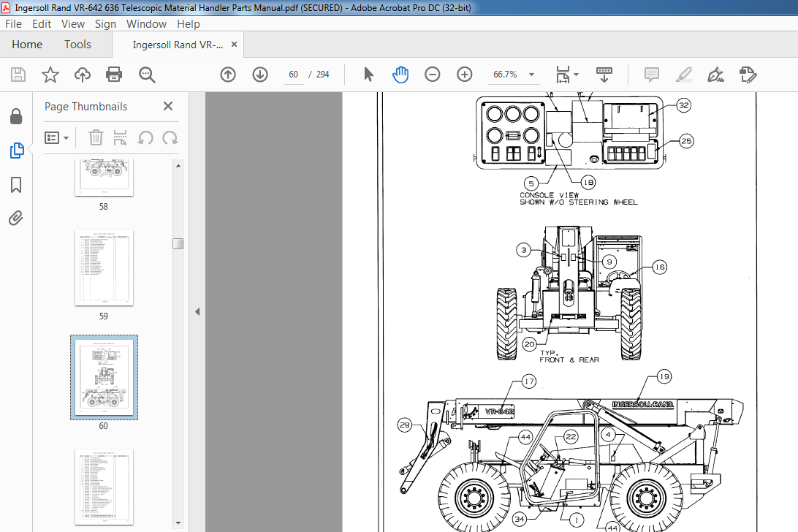Screen dimensions: 798x532
Task: Open the View menu
Action: tap(73, 24)
